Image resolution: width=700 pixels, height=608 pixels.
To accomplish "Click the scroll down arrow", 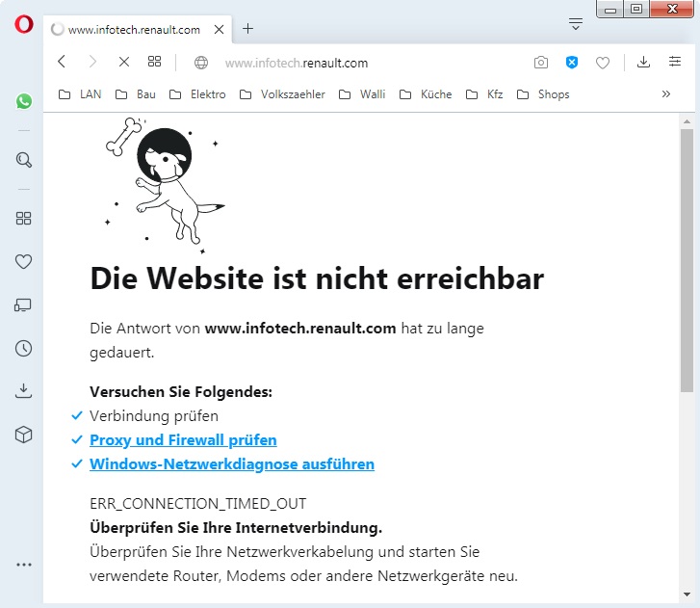I will click(x=687, y=595).
